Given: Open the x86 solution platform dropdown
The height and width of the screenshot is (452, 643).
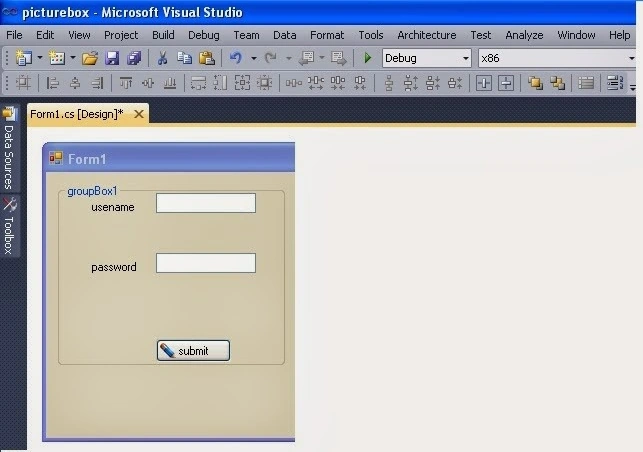Looking at the screenshot, I should pyautogui.click(x=557, y=58).
